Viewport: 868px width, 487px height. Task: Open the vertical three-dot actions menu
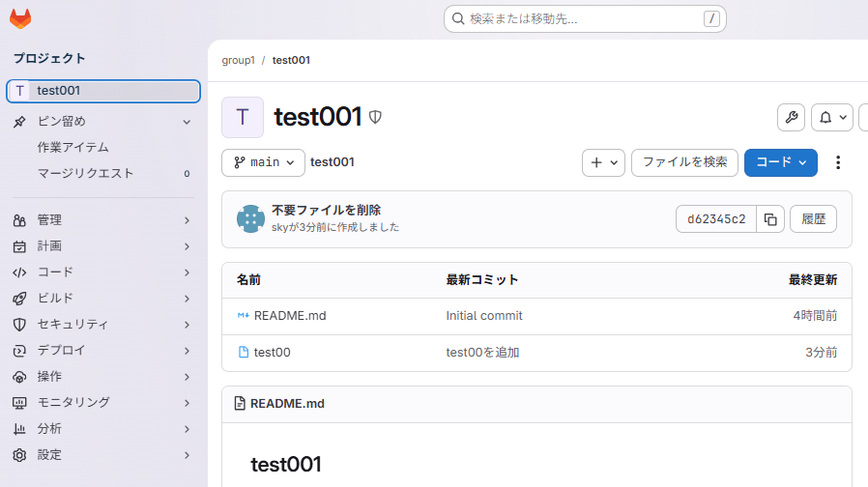tap(838, 162)
